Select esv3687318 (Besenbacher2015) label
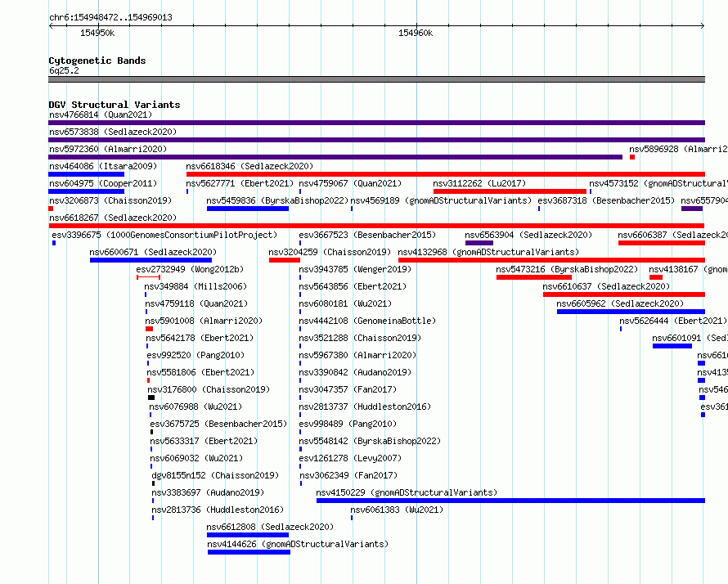The height and width of the screenshot is (584, 728). coord(606,200)
